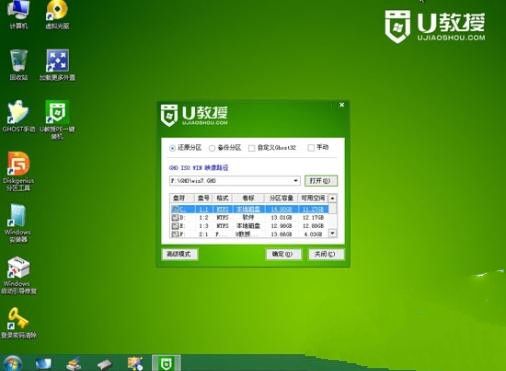Click the 12.17GB free space cell
This screenshot has height=371, width=506.
click(x=313, y=218)
